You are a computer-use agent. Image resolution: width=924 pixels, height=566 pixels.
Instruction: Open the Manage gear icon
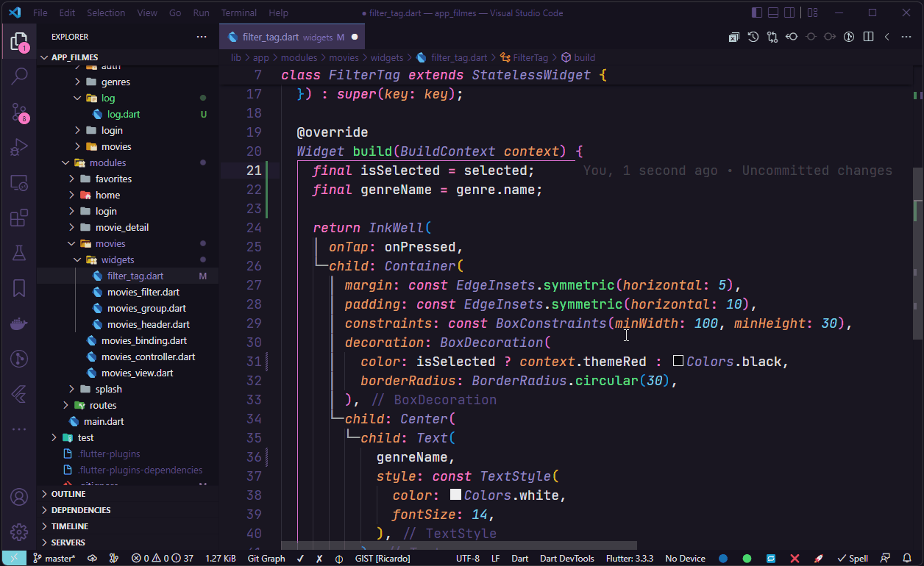(x=19, y=532)
